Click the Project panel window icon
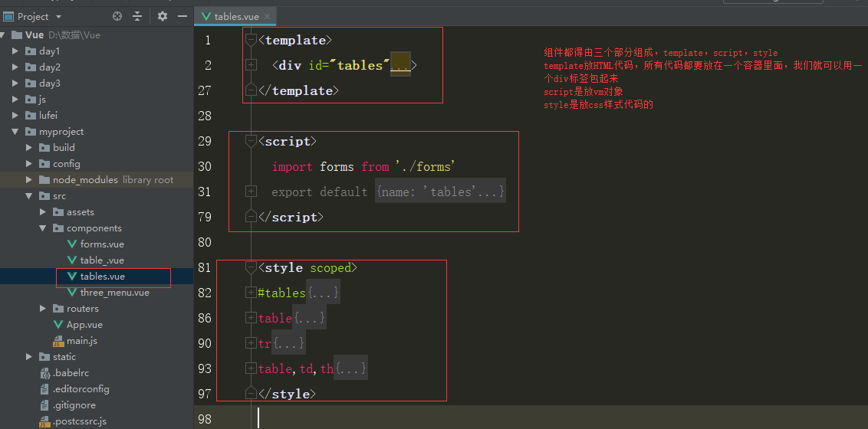Screen dimensions: 868x429 (8, 17)
